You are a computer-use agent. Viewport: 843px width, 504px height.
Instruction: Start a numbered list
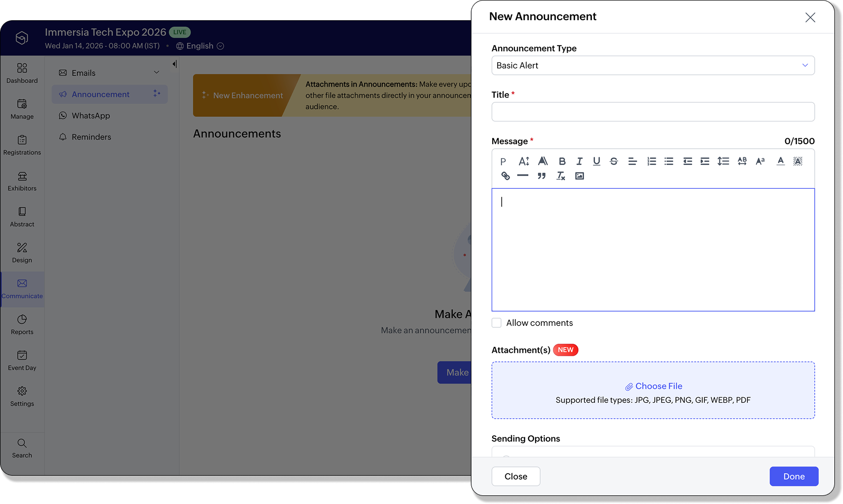coord(651,161)
